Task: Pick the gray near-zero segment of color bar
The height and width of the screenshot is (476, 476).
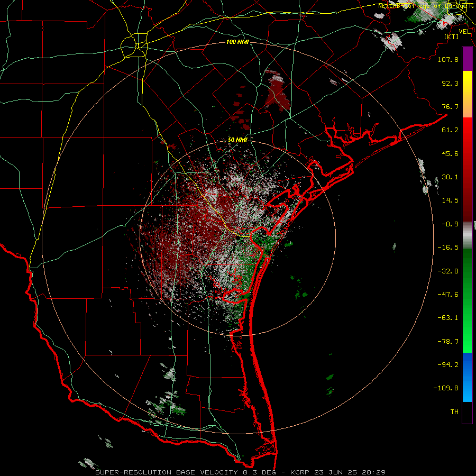Action: [x=467, y=235]
